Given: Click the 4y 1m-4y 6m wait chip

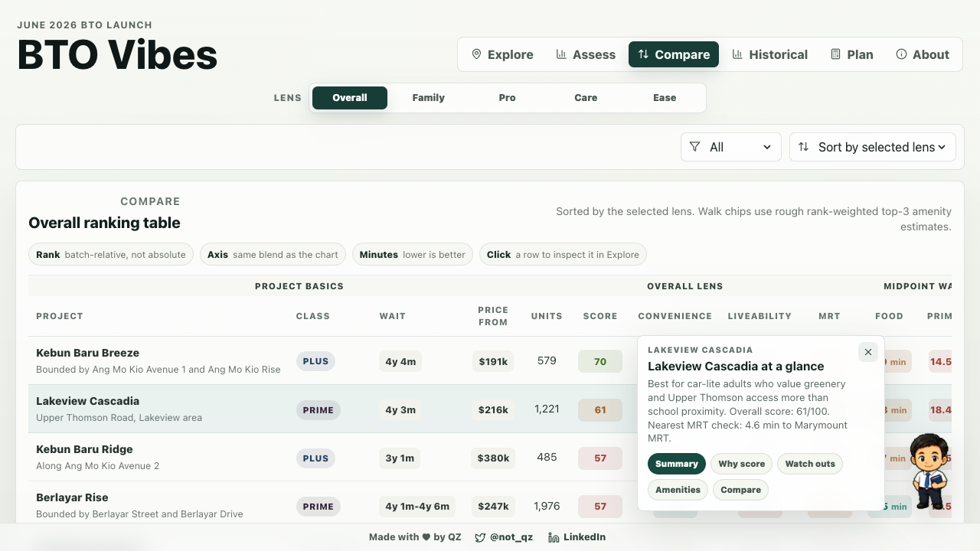Looking at the screenshot, I should click(x=417, y=507).
